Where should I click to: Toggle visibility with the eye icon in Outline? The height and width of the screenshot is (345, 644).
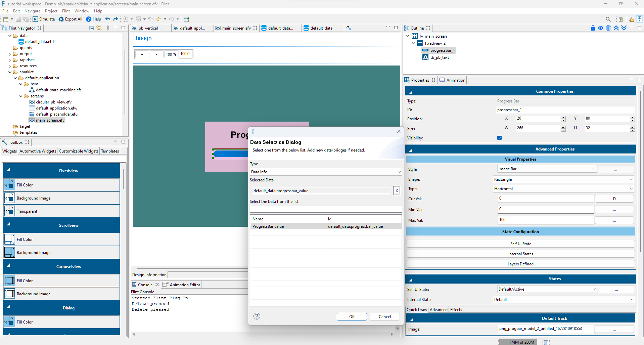[x=601, y=28]
